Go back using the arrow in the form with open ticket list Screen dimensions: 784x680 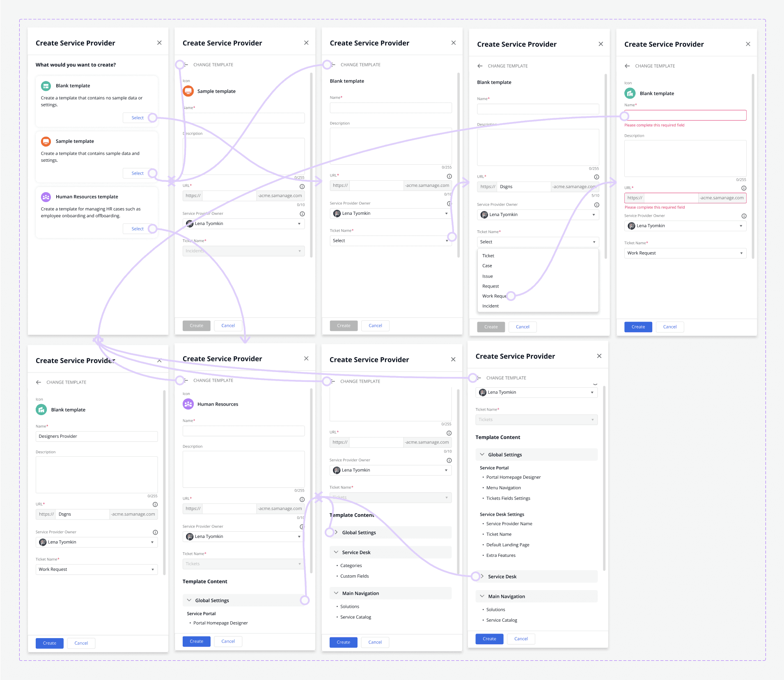point(480,66)
